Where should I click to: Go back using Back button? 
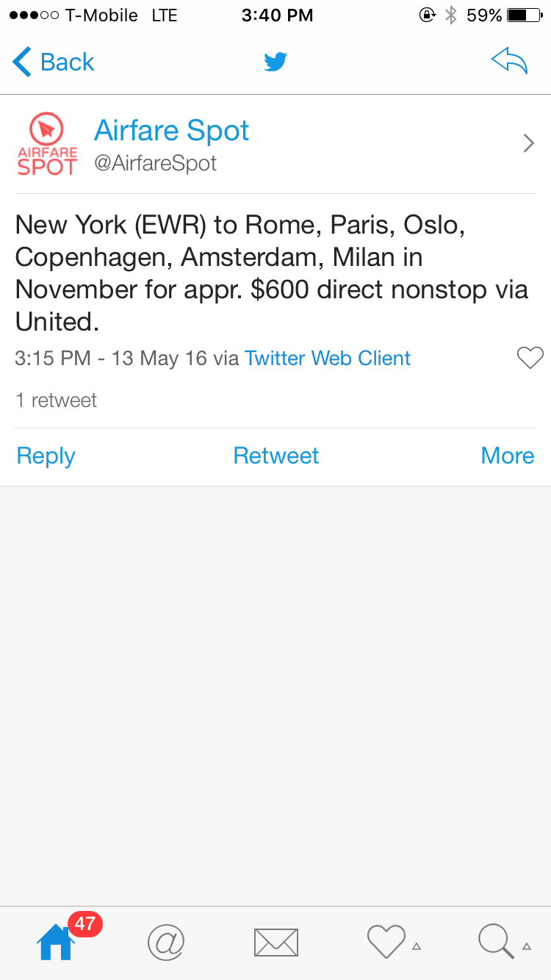[x=67, y=62]
